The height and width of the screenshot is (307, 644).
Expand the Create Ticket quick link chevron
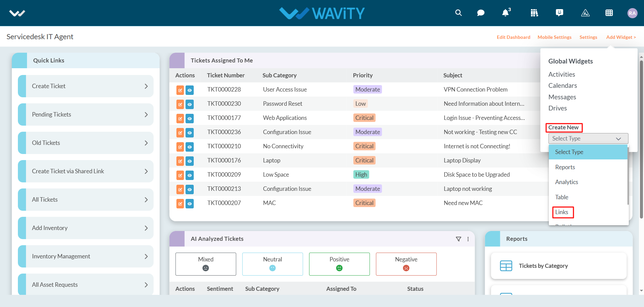click(x=146, y=86)
